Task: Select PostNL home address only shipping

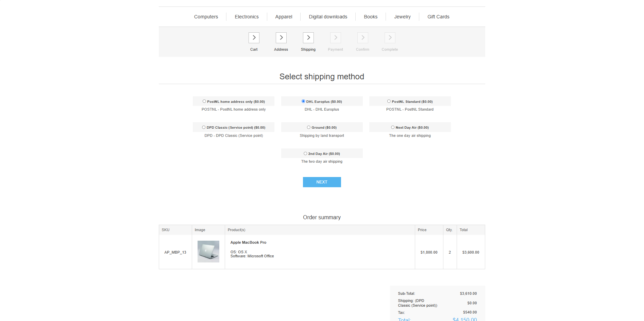Action: click(204, 101)
